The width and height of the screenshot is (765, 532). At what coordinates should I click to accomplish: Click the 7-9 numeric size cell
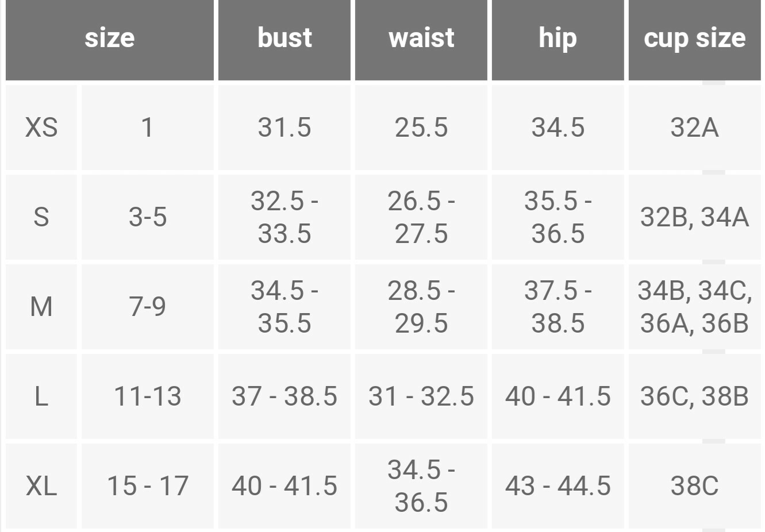click(148, 306)
